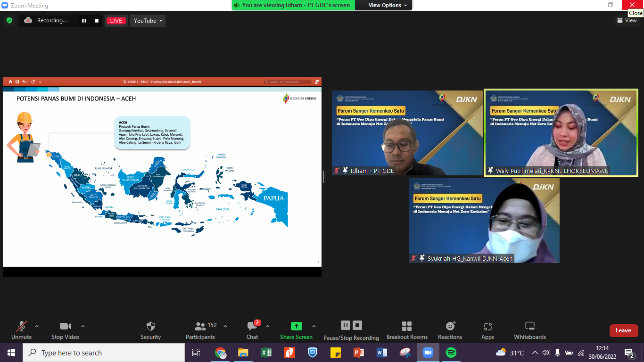Open the Participants panel
This screenshot has height=362, width=644.
click(x=200, y=330)
